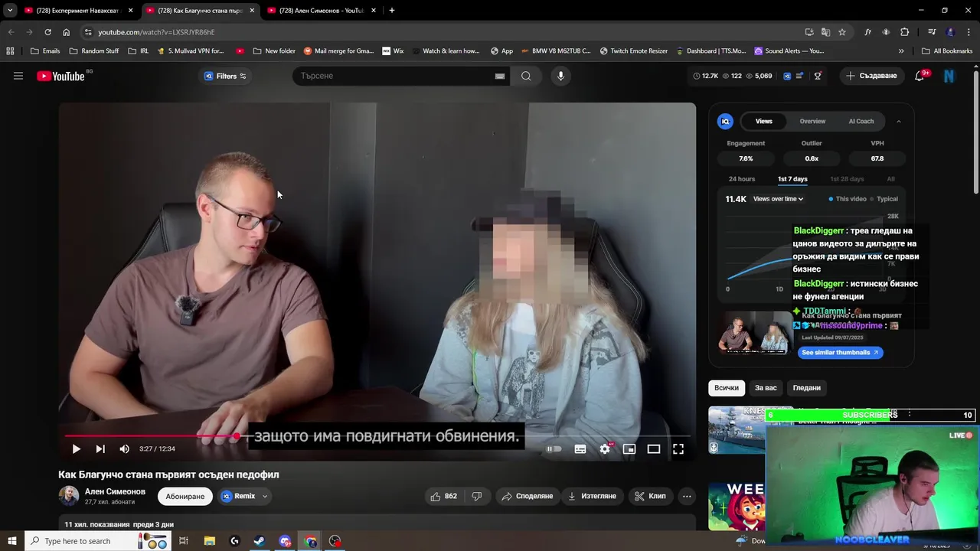Skip to the next video

pos(100,449)
